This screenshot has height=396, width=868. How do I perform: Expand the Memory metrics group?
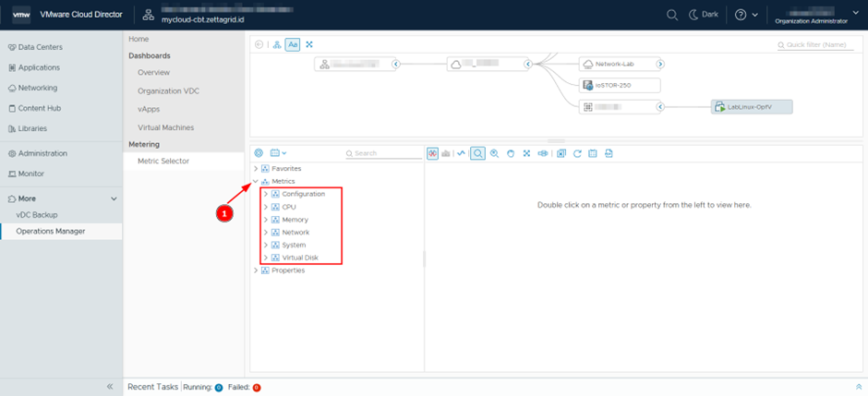coord(266,220)
